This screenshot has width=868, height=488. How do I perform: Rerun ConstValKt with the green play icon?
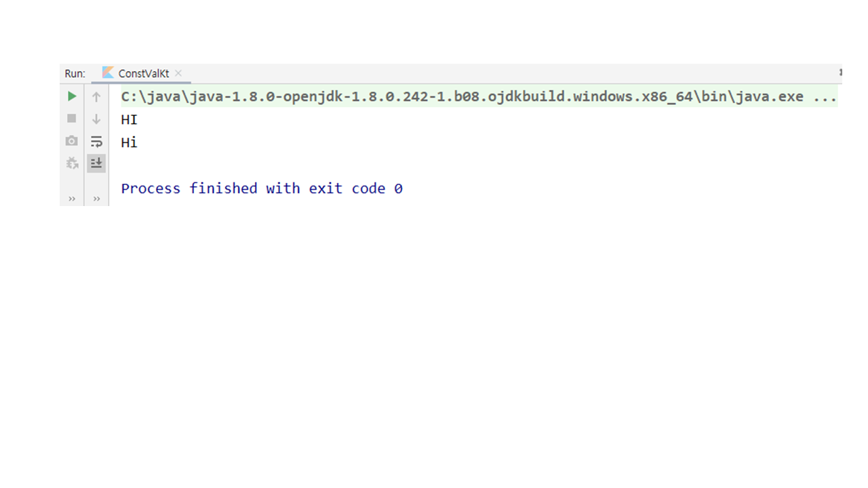click(72, 97)
